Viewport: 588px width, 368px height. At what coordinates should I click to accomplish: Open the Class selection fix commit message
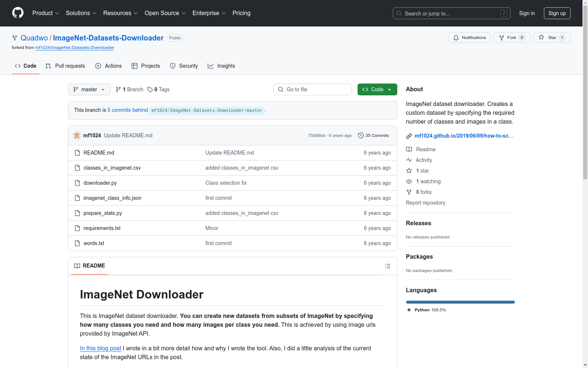click(x=226, y=183)
